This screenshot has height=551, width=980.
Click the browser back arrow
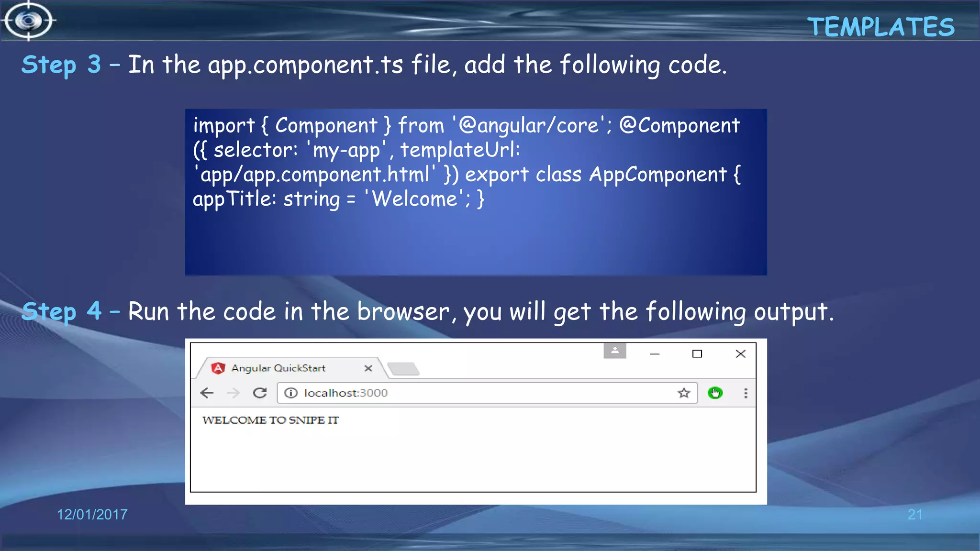pyautogui.click(x=207, y=393)
